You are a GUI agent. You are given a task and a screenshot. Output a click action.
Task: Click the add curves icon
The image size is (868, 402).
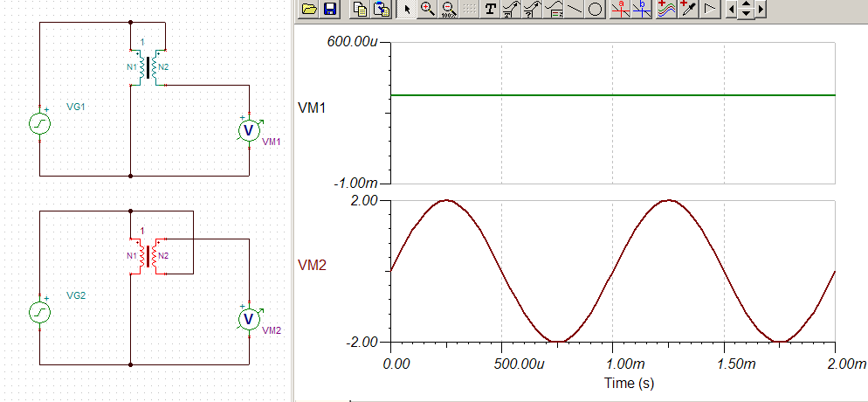(x=668, y=9)
